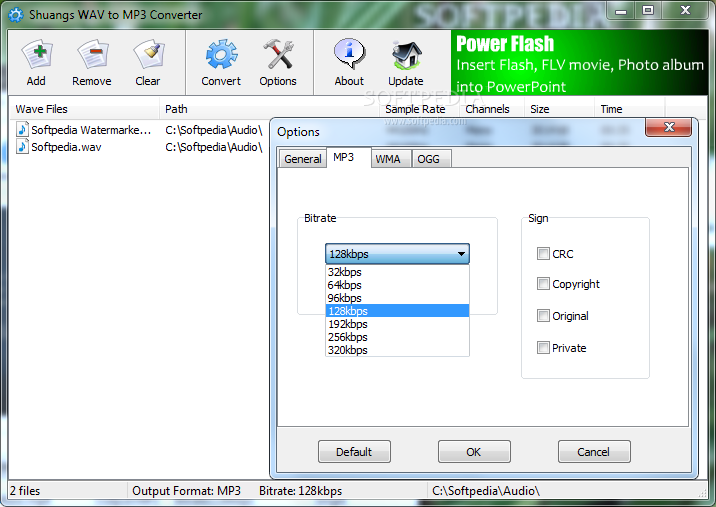Click the Sample Rate column header
716x507 pixels.
(420, 109)
